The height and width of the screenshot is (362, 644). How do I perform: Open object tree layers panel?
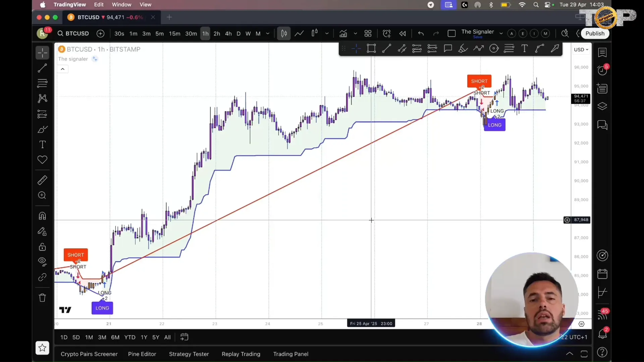[x=602, y=106]
